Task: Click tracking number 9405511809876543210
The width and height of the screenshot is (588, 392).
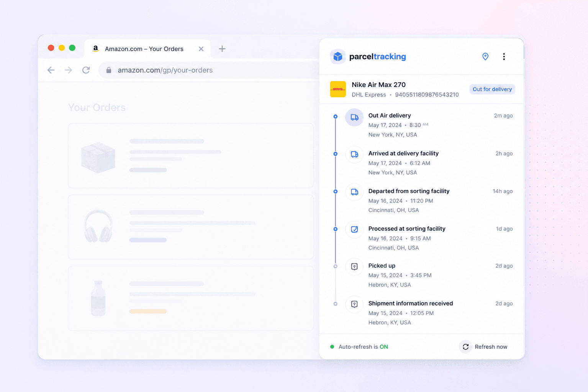Action: point(427,95)
